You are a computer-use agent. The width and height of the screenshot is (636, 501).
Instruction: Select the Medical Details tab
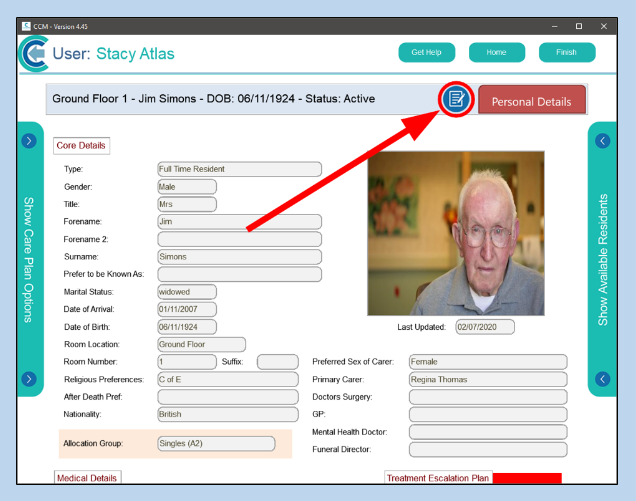click(x=87, y=477)
